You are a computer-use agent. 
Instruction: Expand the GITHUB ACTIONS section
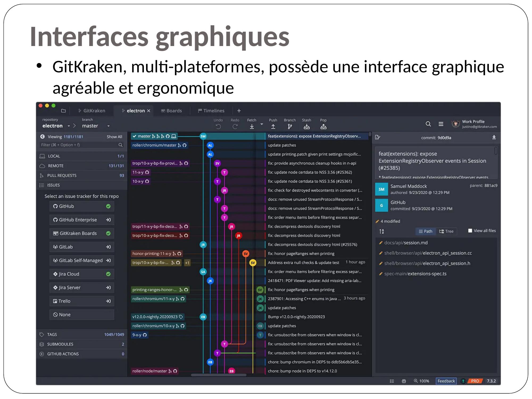[x=82, y=354]
